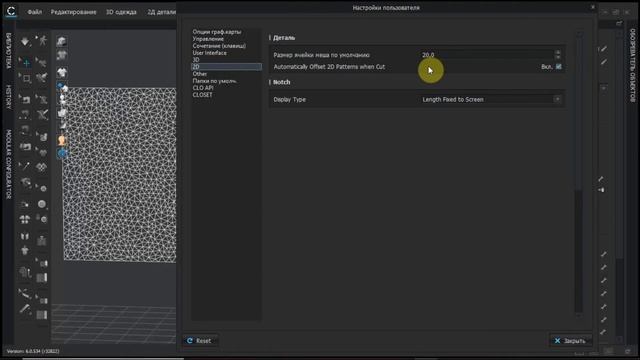Select User Interface in settings list
This screenshot has height=360, width=640.
[209, 53]
